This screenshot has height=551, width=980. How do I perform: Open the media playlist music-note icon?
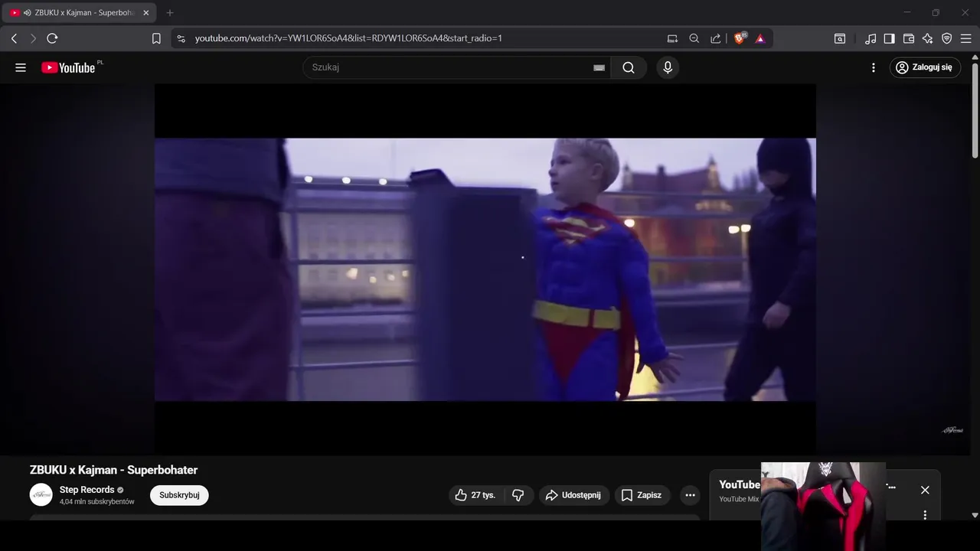click(871, 38)
